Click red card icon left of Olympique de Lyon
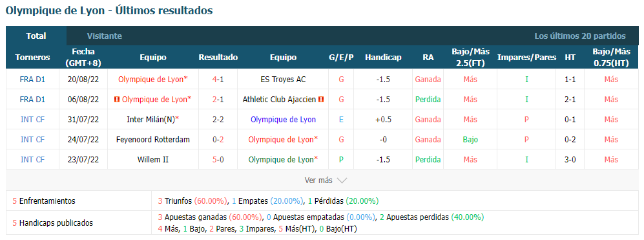The width and height of the screenshot is (644, 240). pos(118,99)
